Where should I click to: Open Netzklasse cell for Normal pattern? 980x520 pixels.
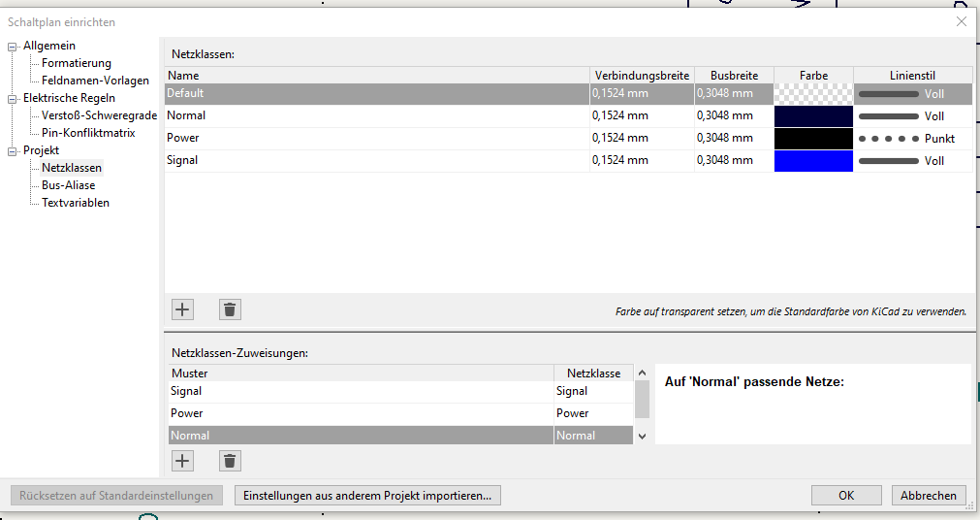pyautogui.click(x=594, y=436)
